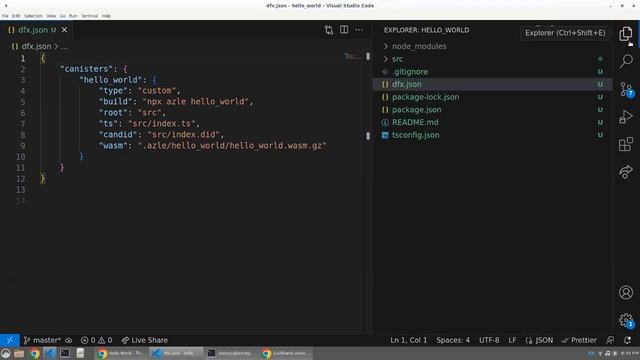Click the editor minimap preview
The image size is (640, 360).
click(352, 56)
